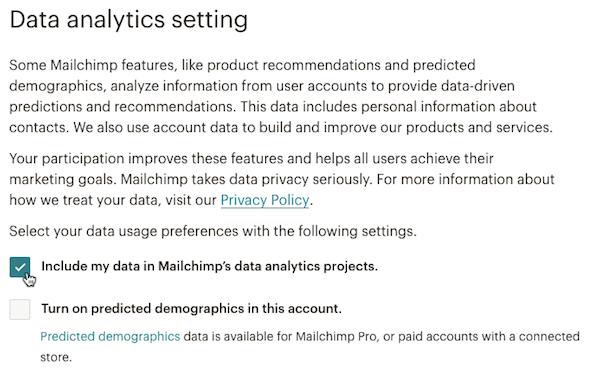
Task: Click the 'Mailchimp Pro' words in helper note
Action: pos(336,336)
